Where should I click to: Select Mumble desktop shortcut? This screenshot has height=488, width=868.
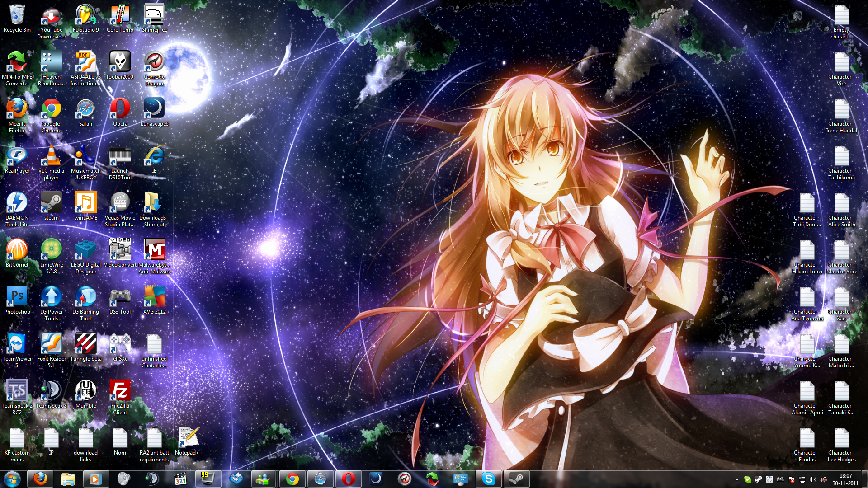(86, 394)
